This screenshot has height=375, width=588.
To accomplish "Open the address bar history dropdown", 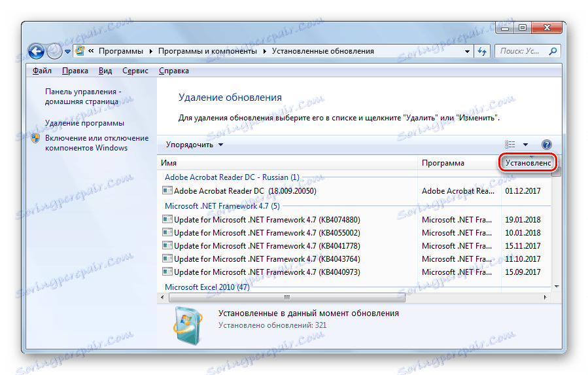I will point(467,52).
